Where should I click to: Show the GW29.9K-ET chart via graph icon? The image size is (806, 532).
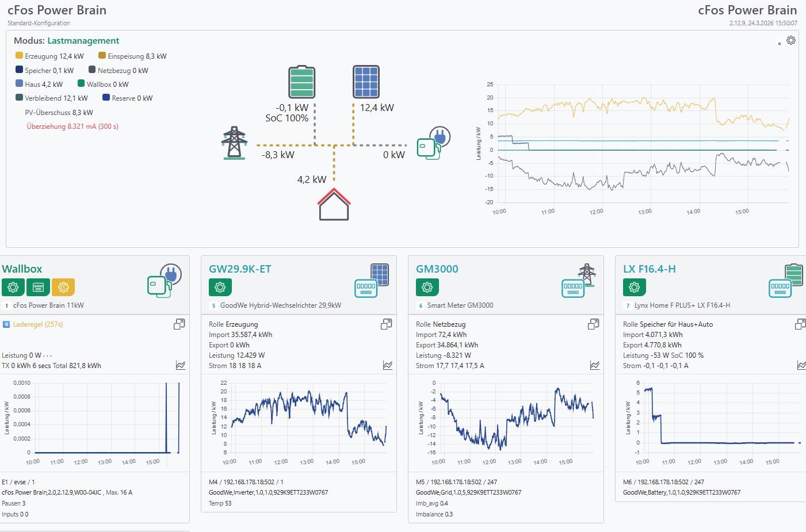pyautogui.click(x=388, y=365)
